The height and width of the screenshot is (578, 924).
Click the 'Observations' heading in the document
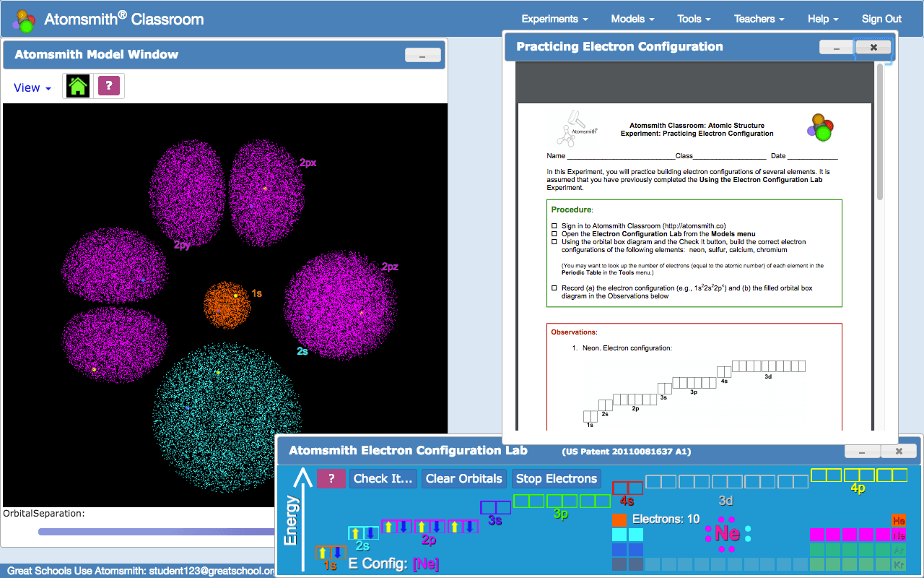pos(573,332)
